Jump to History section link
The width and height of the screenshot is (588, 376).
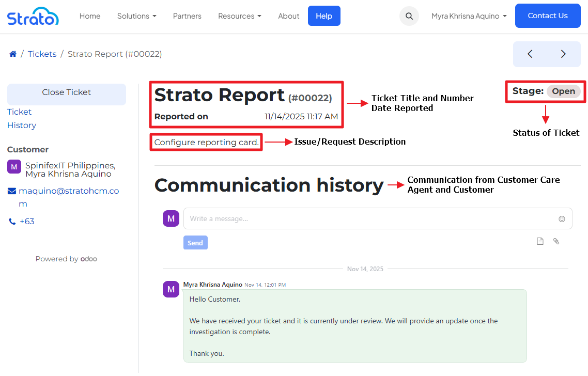22,126
